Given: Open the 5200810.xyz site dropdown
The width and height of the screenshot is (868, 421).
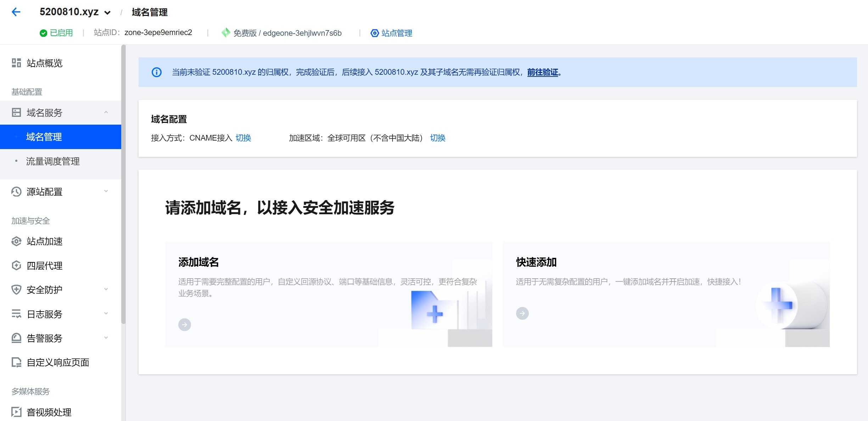Looking at the screenshot, I should click(x=107, y=13).
